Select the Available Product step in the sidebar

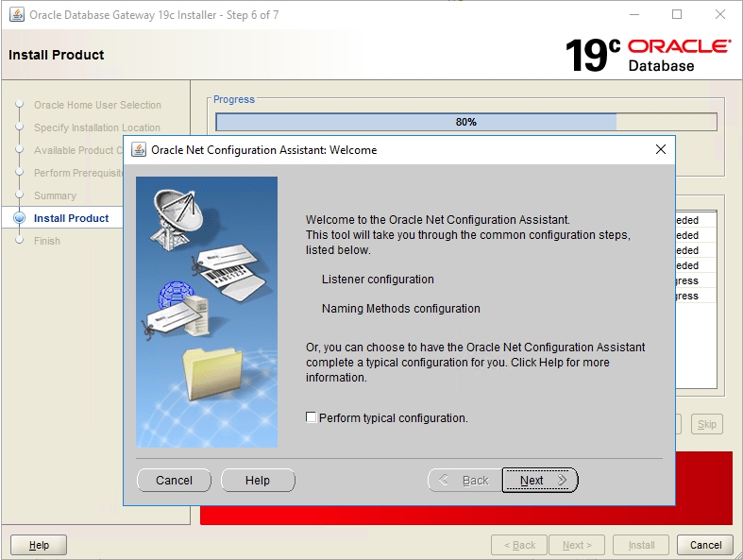[x=78, y=150]
